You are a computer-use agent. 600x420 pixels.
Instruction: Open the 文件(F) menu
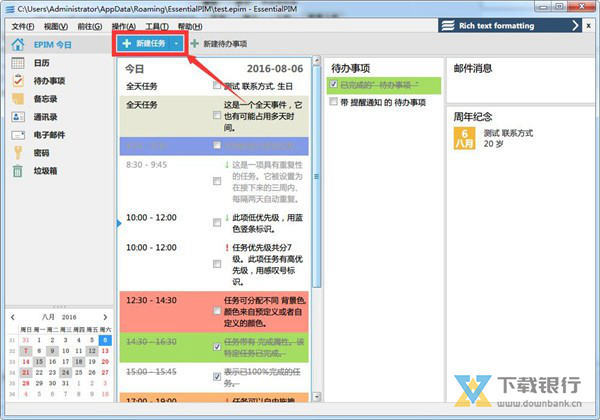point(22,25)
